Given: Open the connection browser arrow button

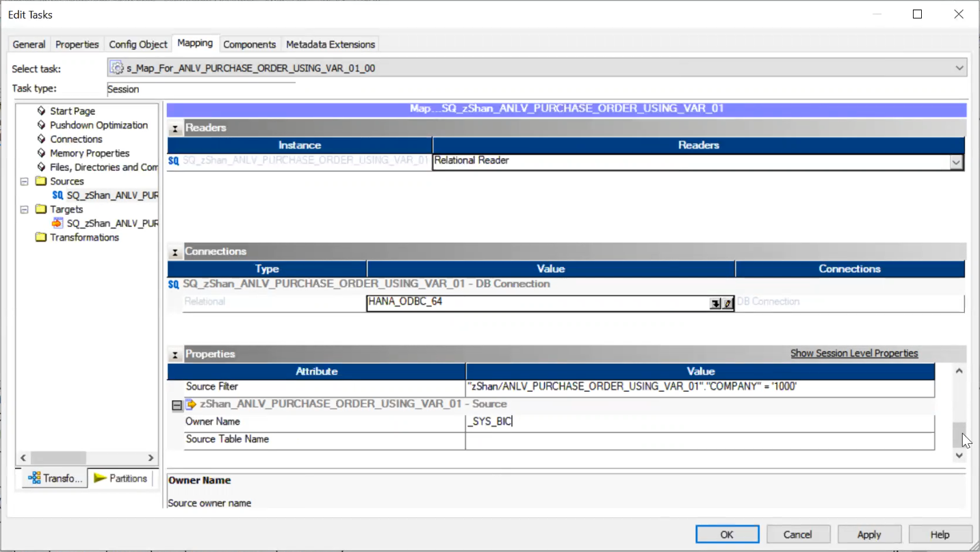Looking at the screenshot, I should (715, 303).
